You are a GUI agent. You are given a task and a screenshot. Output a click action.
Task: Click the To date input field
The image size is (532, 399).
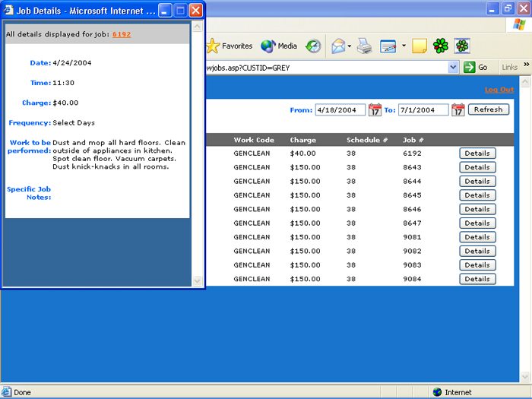coord(423,110)
